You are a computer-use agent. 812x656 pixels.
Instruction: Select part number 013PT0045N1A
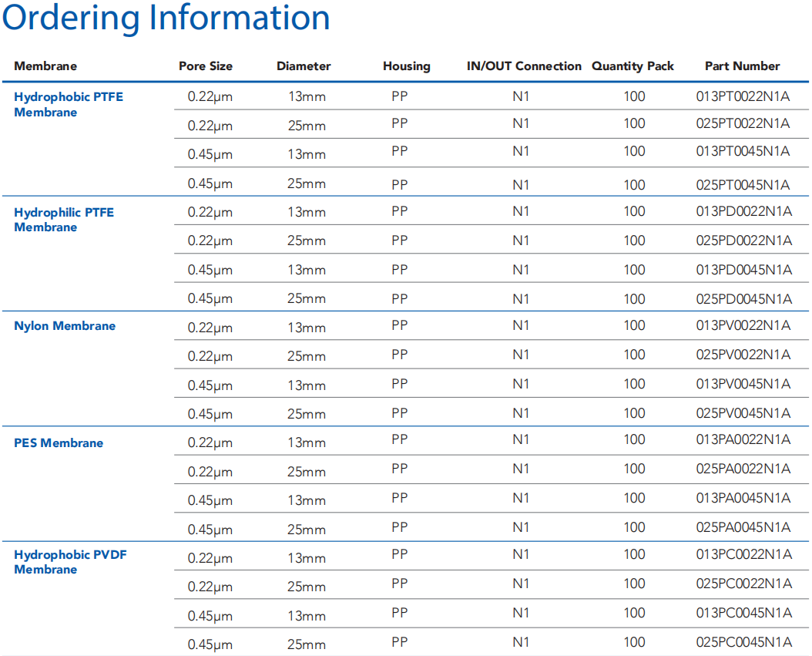[743, 151]
